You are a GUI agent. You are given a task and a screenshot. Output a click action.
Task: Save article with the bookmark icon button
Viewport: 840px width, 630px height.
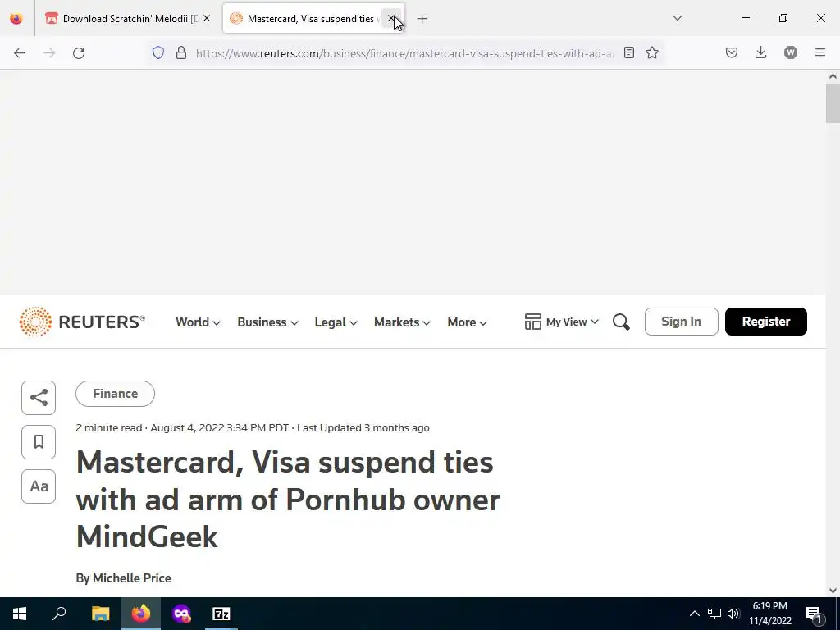click(x=39, y=442)
